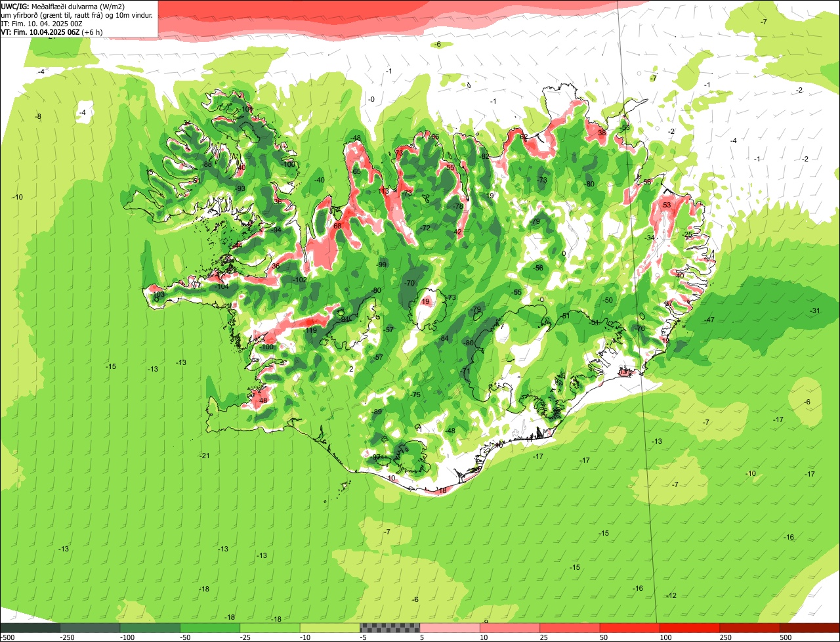Click the legend label '-500'
This screenshot has height=642, width=840.
point(7,637)
